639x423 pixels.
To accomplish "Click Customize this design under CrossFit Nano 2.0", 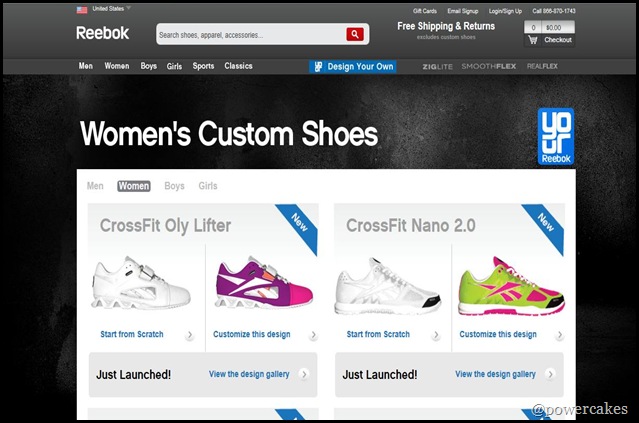I will 498,334.
